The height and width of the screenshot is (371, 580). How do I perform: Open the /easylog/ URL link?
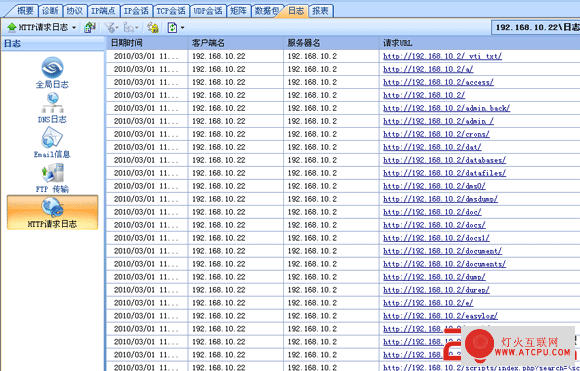441,316
